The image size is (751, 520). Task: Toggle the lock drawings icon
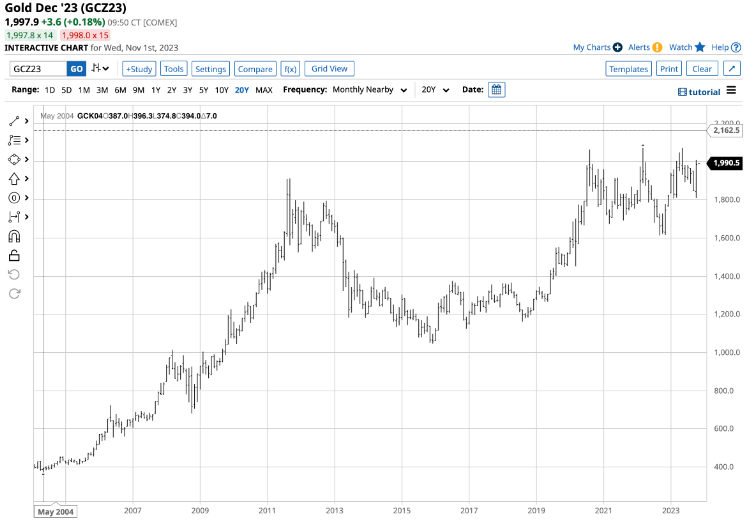[x=14, y=256]
